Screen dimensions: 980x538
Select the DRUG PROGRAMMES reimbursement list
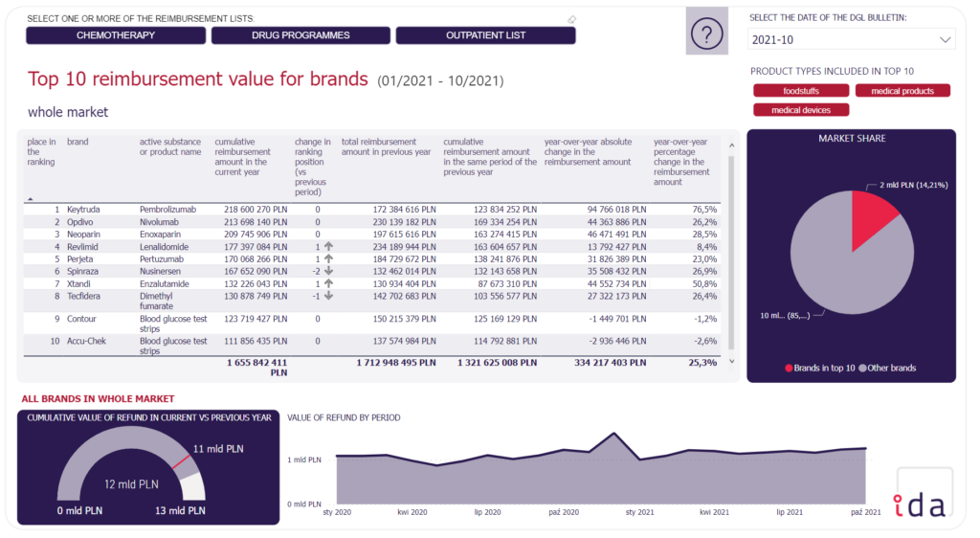[x=301, y=35]
